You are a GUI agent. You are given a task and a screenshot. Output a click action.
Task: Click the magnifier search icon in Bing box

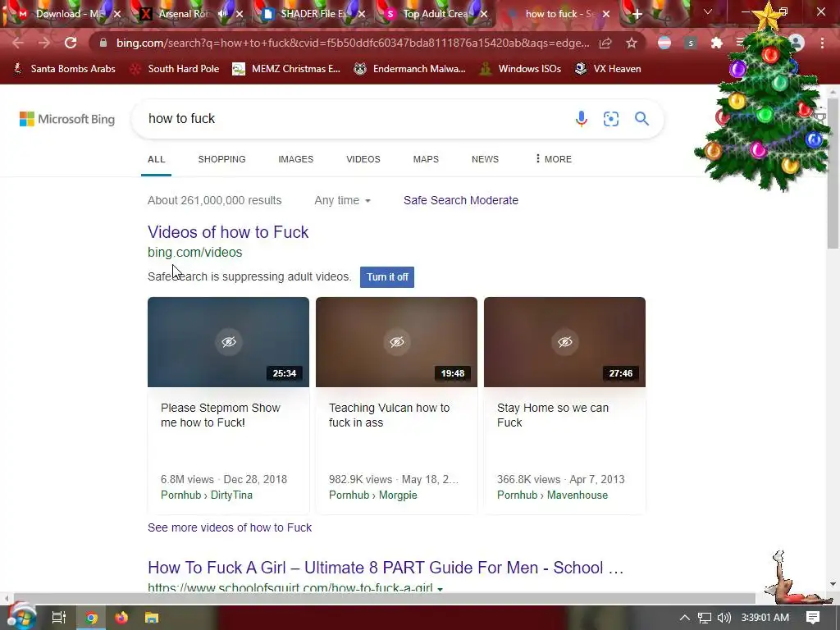tap(641, 118)
